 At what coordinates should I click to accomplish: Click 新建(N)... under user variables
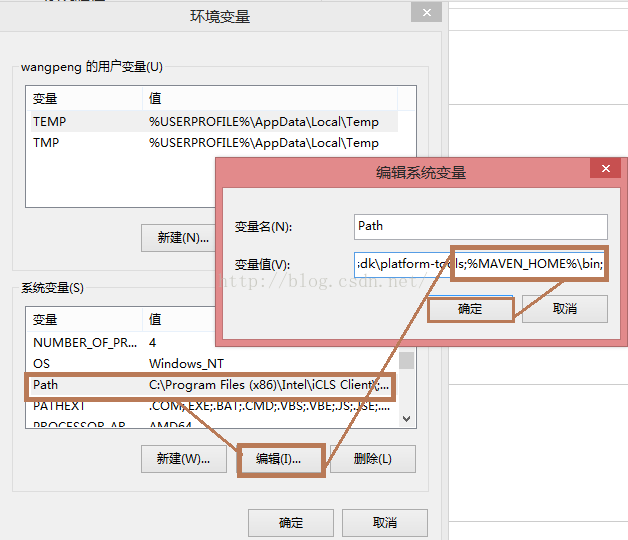click(x=179, y=238)
